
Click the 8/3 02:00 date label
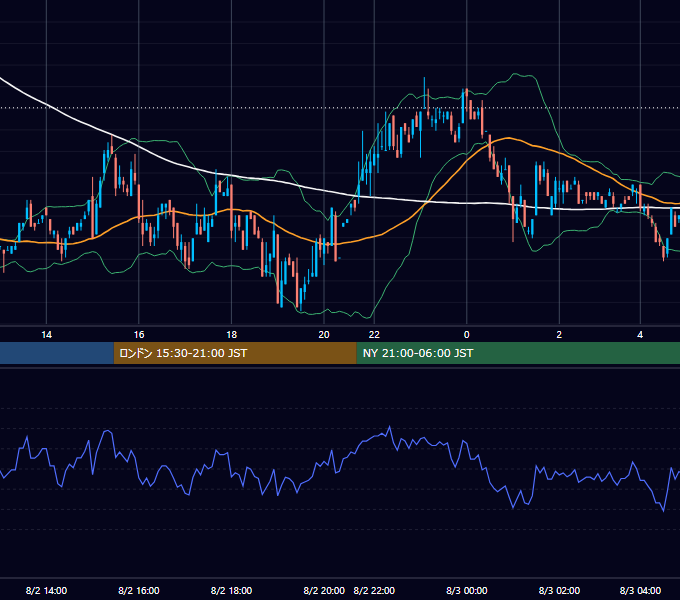[x=559, y=590]
